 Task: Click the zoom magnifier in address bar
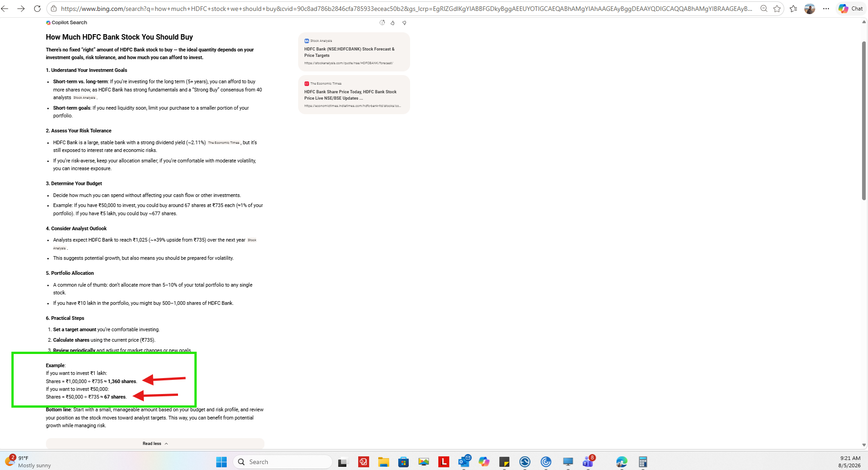click(x=764, y=9)
